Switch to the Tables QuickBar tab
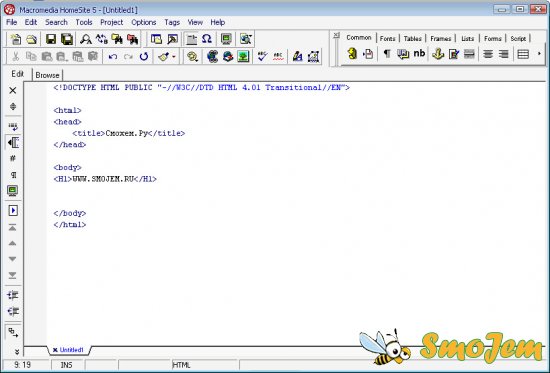This screenshot has height=373, width=550. pos(412,39)
